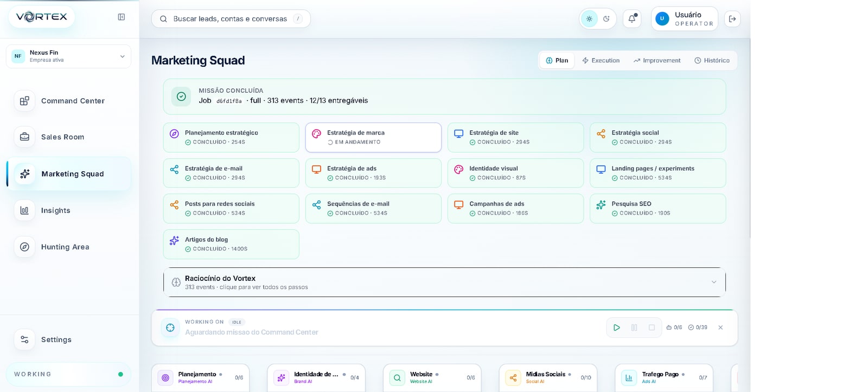Click the IDLE status badge
This screenshot has height=392, width=868.
pos(237,322)
